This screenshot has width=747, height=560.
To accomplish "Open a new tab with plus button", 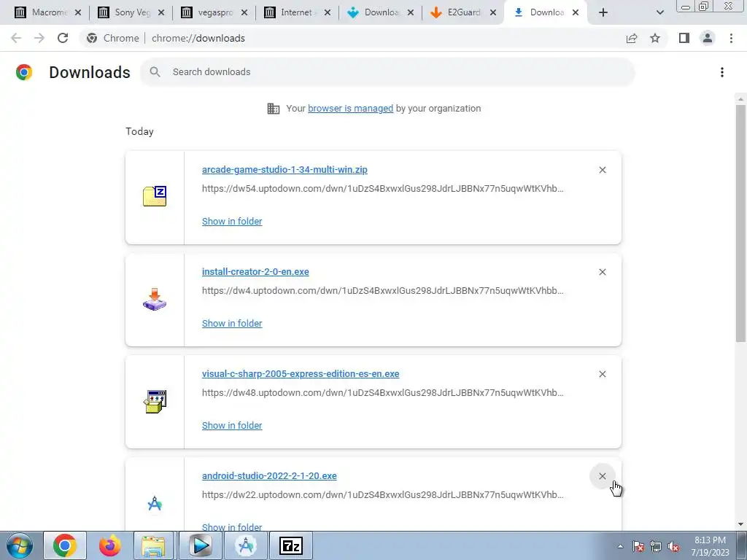I will (603, 13).
